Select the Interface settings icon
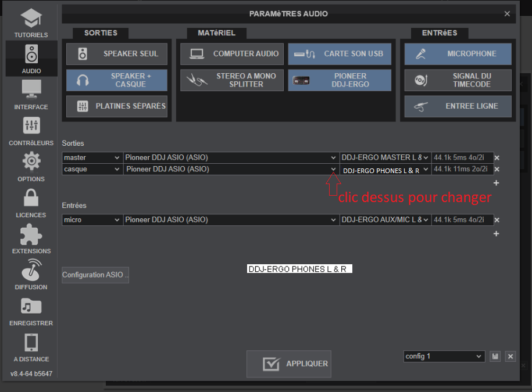 (31, 95)
